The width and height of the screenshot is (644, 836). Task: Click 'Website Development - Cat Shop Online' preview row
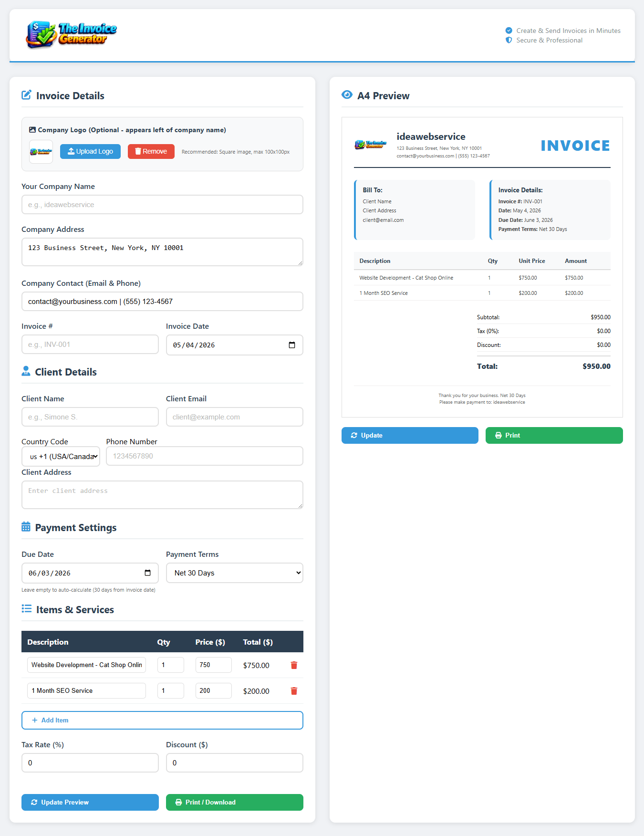pos(482,278)
